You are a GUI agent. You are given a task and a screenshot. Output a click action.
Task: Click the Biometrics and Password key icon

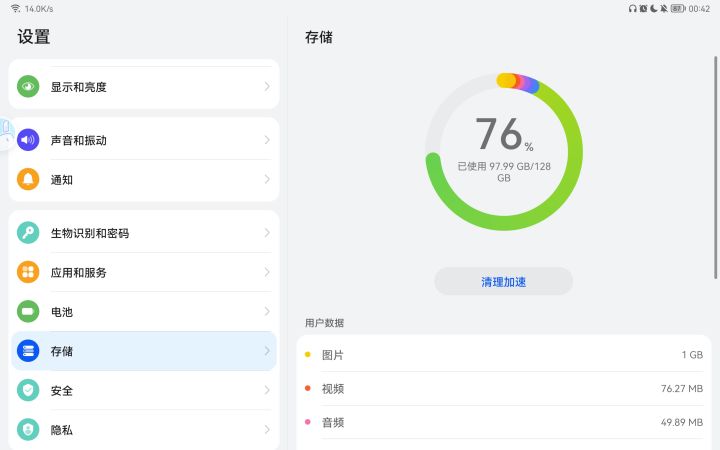(x=28, y=233)
